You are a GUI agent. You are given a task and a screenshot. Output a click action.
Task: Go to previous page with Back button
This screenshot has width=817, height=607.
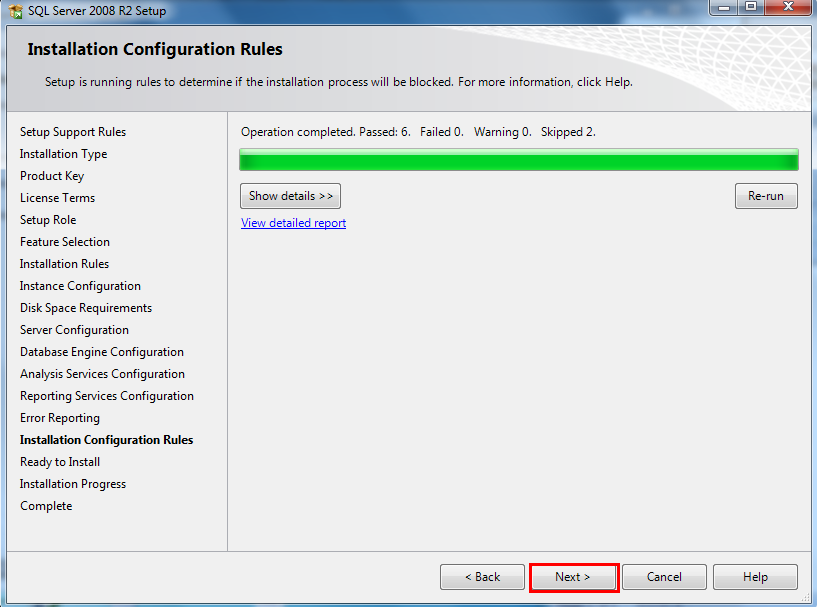482,577
